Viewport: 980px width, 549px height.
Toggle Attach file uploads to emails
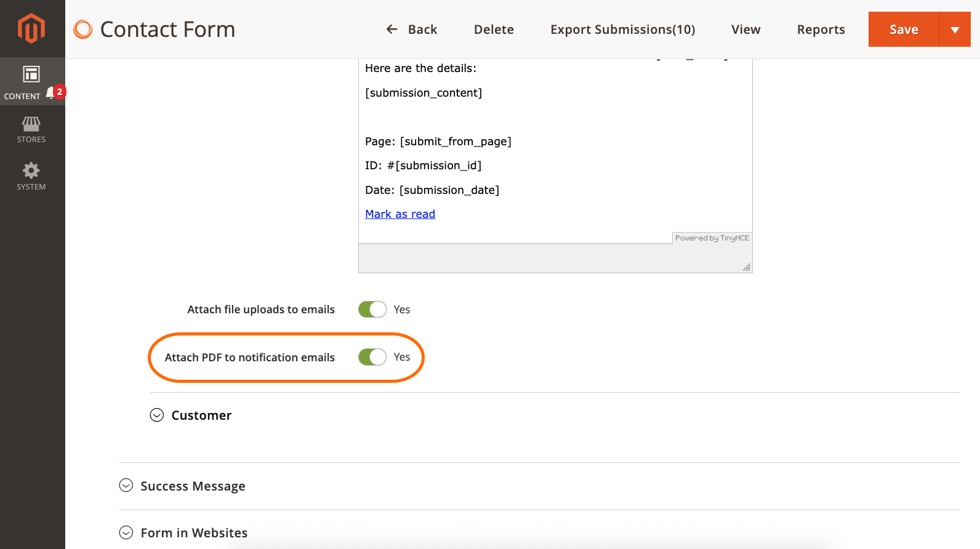coord(372,310)
